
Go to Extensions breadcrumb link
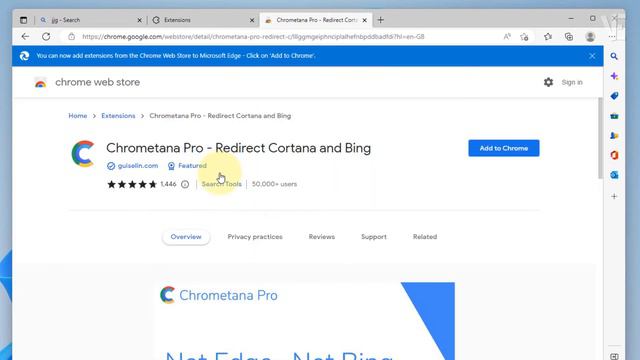pyautogui.click(x=118, y=116)
